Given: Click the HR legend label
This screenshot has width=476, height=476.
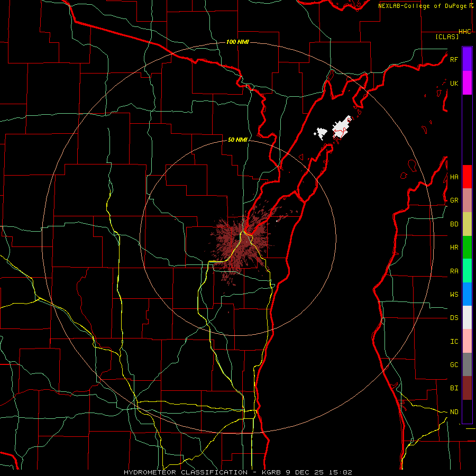Looking at the screenshot, I should click(454, 248).
